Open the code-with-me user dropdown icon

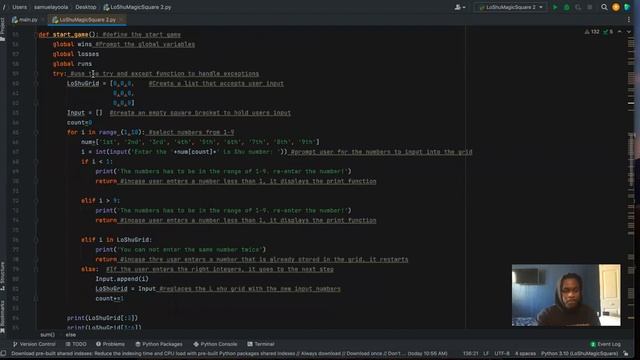[460, 7]
